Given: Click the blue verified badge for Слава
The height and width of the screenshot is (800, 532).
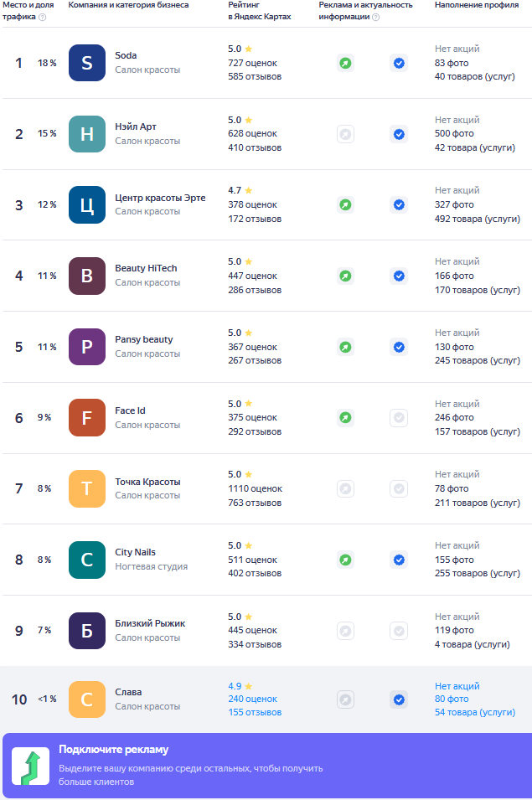Looking at the screenshot, I should click(x=399, y=699).
